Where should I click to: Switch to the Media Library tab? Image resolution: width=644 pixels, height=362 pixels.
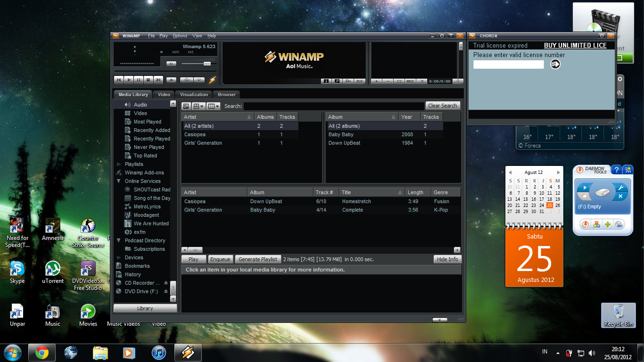[133, 95]
